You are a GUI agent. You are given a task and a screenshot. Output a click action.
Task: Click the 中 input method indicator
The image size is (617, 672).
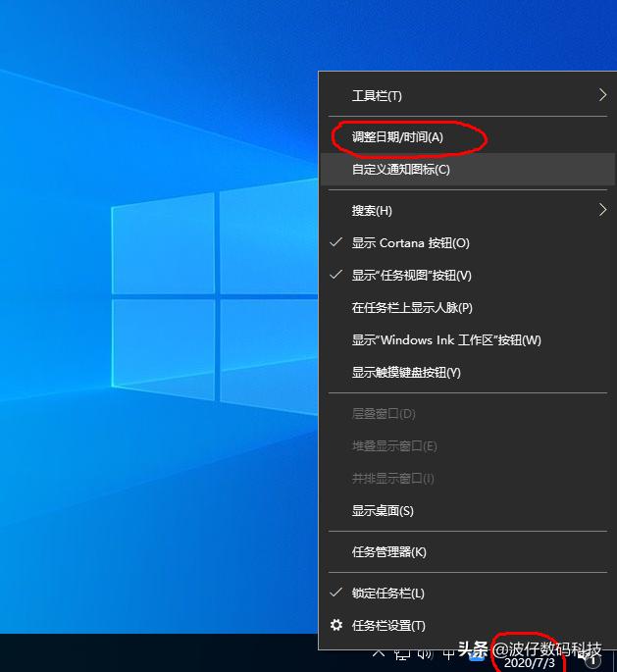point(448,654)
